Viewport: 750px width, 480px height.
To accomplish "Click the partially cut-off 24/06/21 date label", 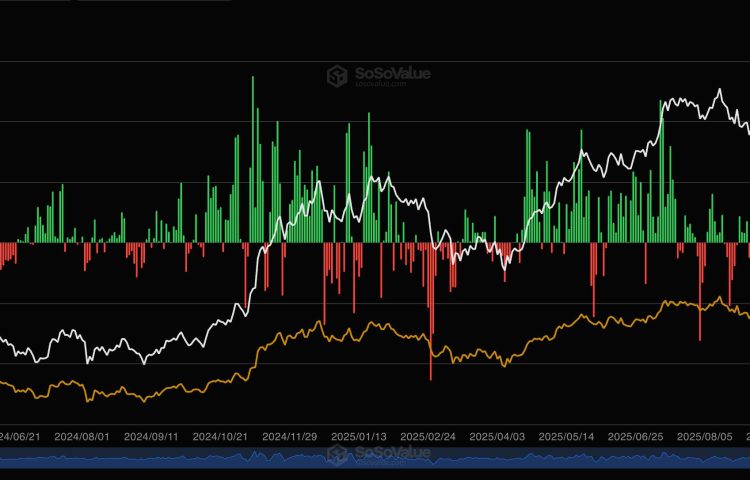I will [20, 437].
